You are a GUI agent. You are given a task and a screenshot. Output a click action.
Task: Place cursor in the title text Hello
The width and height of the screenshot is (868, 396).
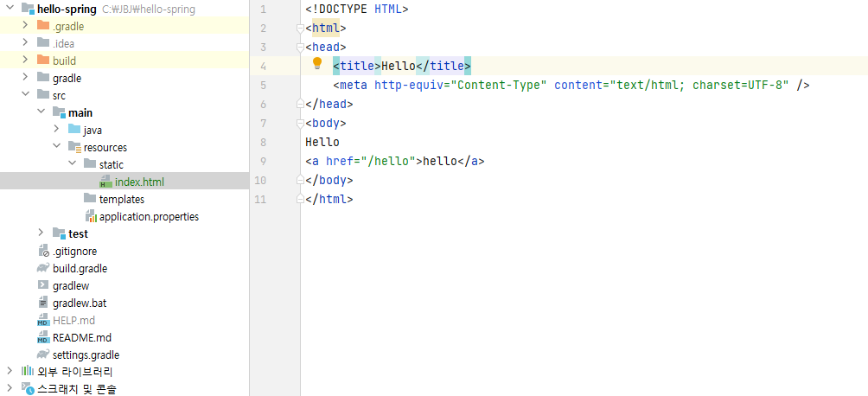(398, 66)
